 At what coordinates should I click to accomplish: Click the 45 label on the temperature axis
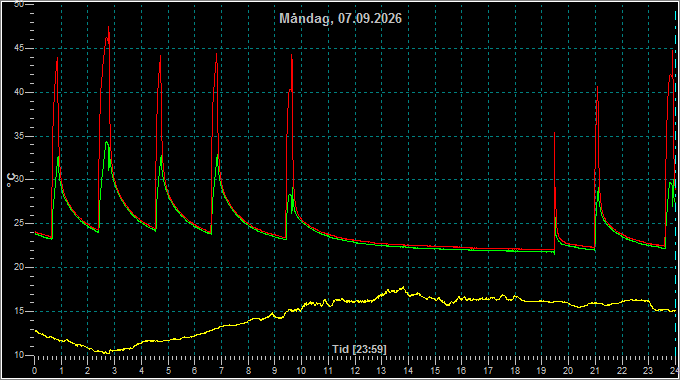pyautogui.click(x=19, y=48)
